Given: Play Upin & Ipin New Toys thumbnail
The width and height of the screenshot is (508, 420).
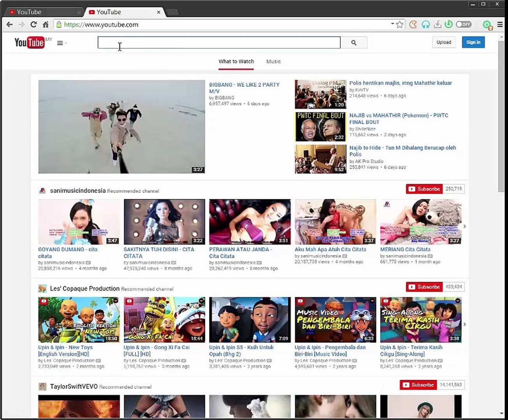Looking at the screenshot, I should tap(79, 320).
